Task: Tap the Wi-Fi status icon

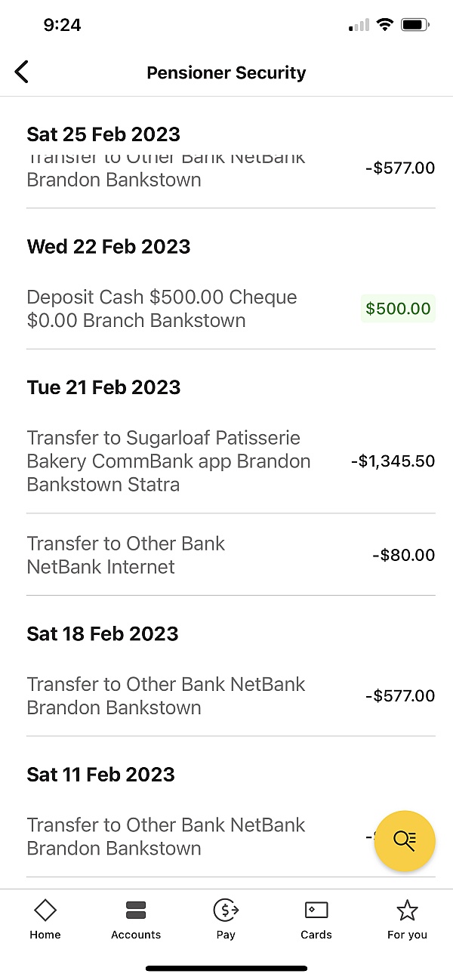Action: (x=385, y=25)
